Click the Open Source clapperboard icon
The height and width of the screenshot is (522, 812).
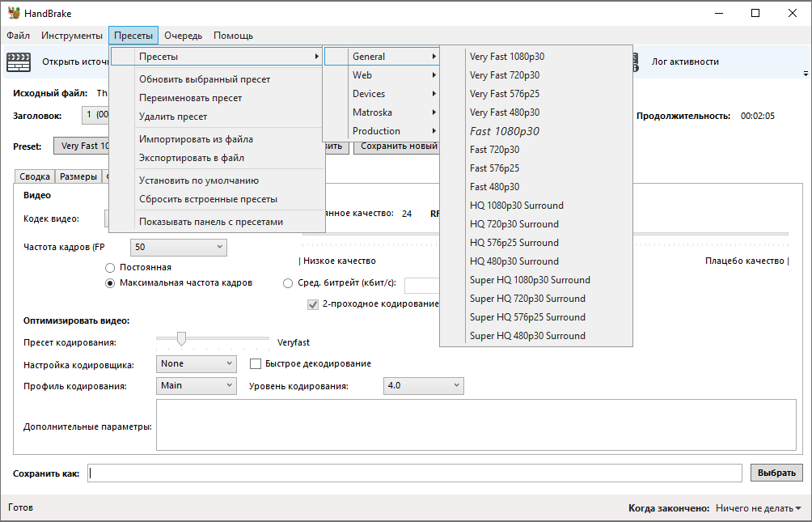tap(19, 62)
